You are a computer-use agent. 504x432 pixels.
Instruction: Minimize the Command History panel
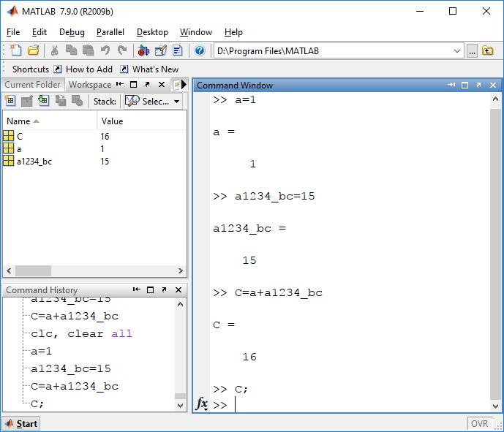(137, 289)
